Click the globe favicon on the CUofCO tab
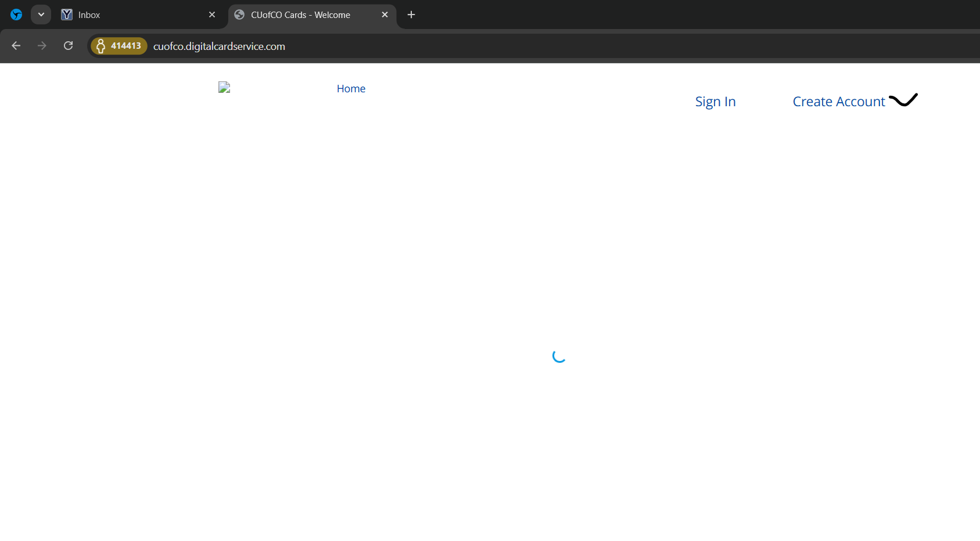Screen dimensions: 980x541 pos(239,15)
